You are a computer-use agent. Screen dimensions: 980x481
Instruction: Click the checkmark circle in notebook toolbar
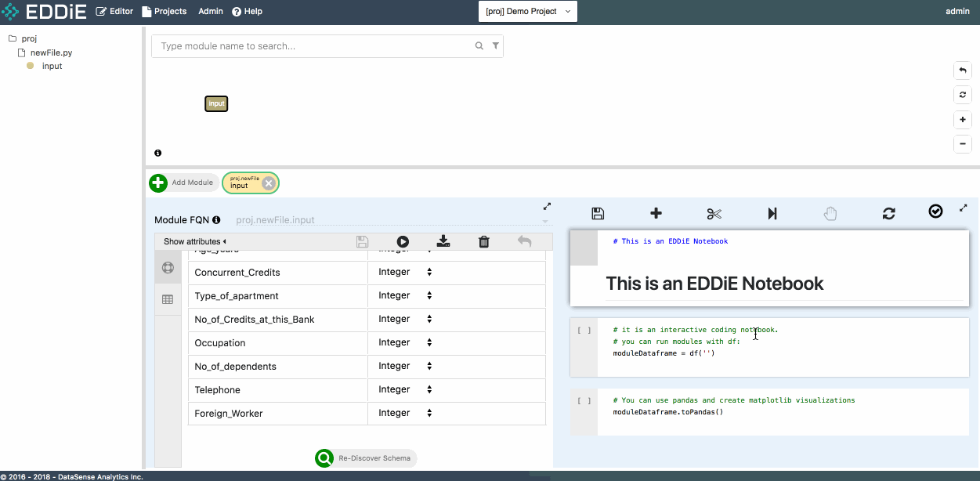(x=935, y=212)
